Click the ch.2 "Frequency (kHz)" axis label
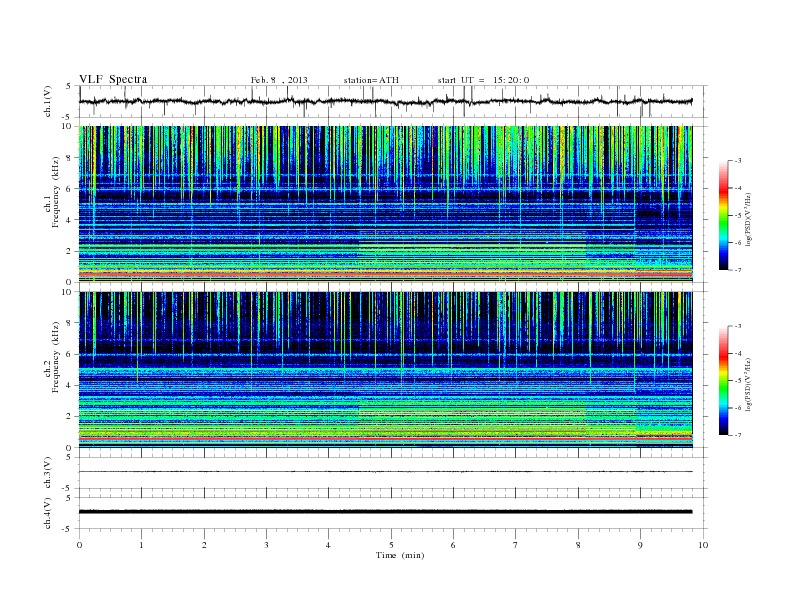 click(56, 357)
